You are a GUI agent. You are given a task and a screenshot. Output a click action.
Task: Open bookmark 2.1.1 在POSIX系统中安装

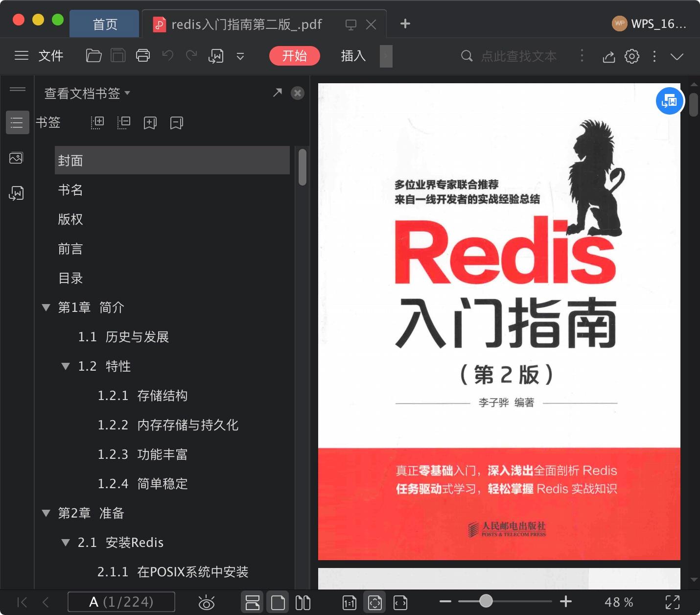coord(173,572)
